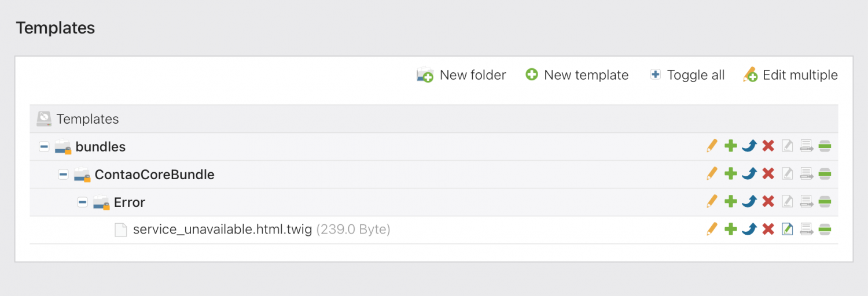Duplicate the Error folder with green plus
Viewport: 868px width, 296px height.
[731, 202]
